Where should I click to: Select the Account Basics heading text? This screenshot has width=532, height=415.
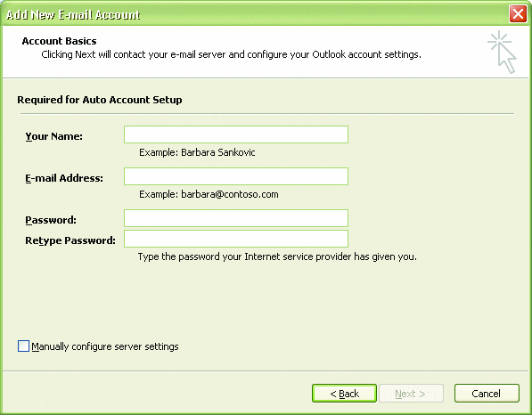click(x=59, y=41)
